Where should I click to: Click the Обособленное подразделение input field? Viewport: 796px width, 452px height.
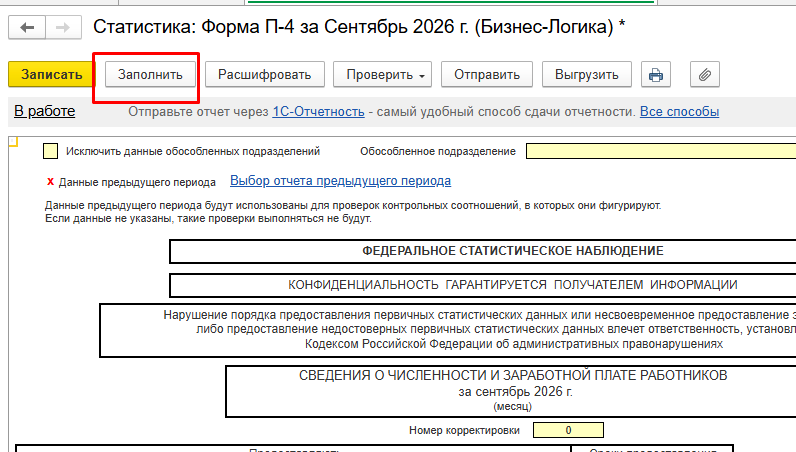tap(661, 151)
